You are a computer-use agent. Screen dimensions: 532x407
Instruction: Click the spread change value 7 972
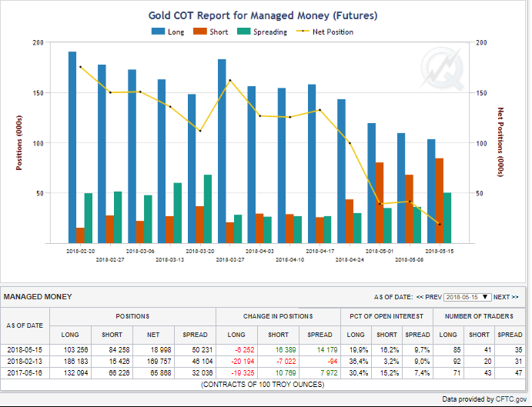[329, 372]
